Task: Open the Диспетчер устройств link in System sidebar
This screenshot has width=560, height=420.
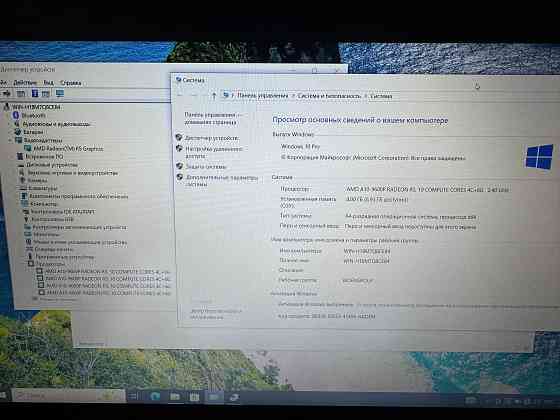Action: (x=211, y=138)
